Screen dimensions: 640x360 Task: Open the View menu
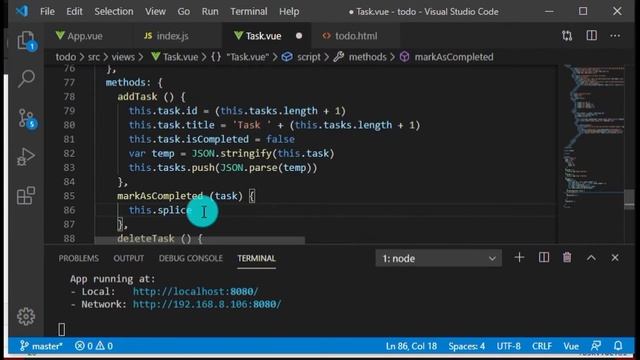point(156,11)
